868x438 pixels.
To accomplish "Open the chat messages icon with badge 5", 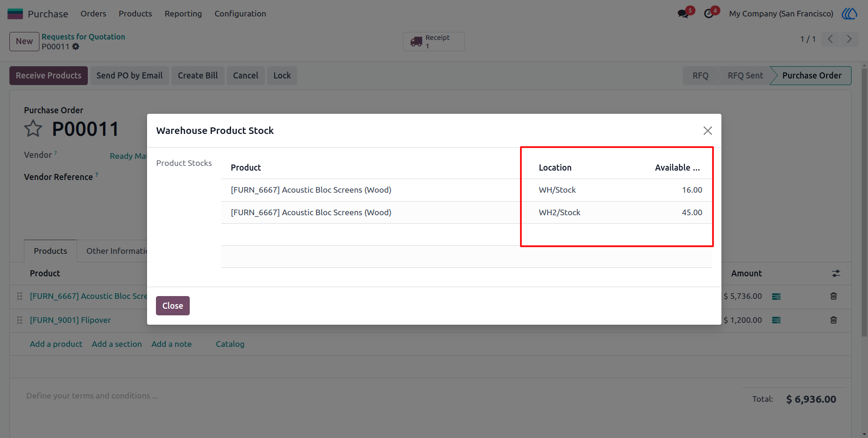I will pos(684,14).
